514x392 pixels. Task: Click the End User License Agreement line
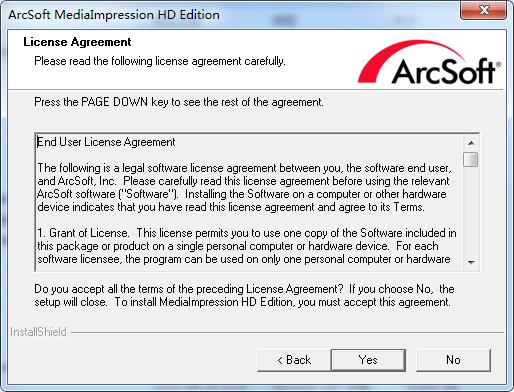[x=106, y=142]
